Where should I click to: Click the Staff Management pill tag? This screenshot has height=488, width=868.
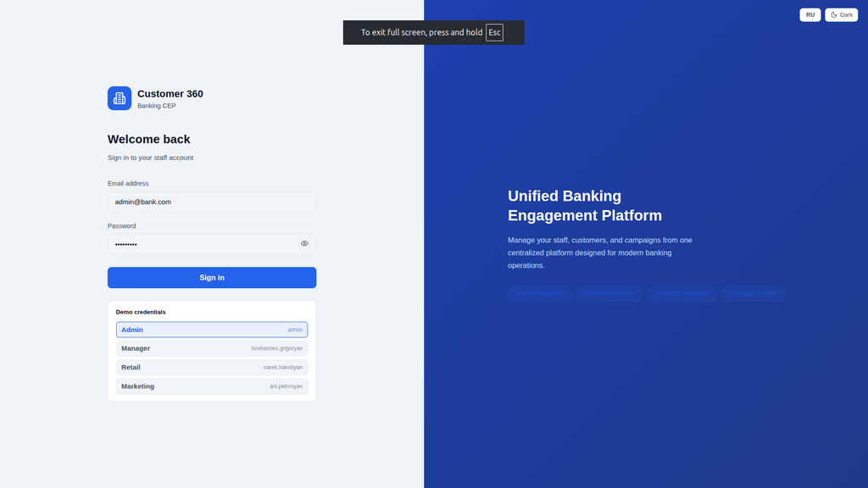pyautogui.click(x=539, y=293)
